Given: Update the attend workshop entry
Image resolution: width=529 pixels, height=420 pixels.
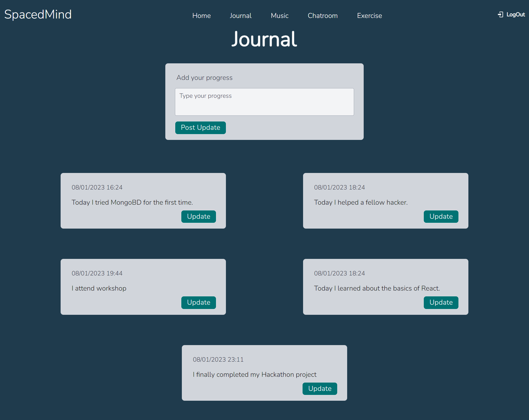Looking at the screenshot, I should 198,302.
